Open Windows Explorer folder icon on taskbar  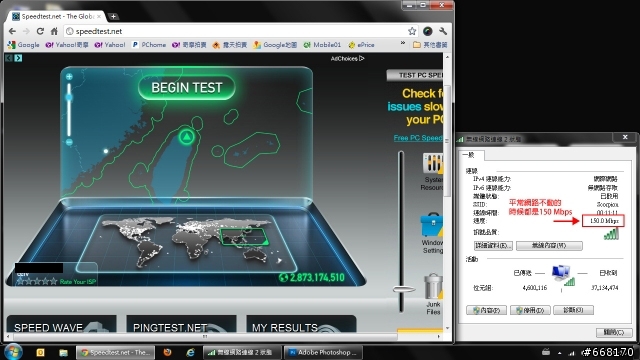click(63, 352)
